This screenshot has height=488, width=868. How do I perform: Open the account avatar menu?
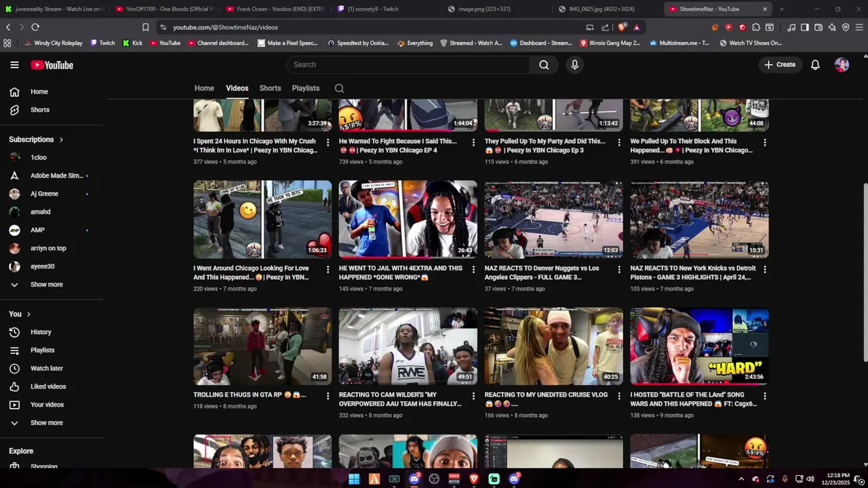(x=842, y=64)
